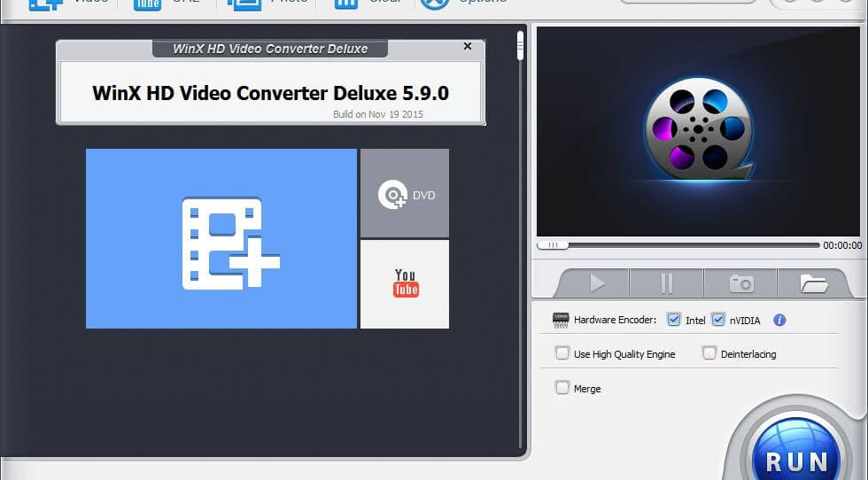Click the "Hardware Encoder:" label

click(x=615, y=320)
